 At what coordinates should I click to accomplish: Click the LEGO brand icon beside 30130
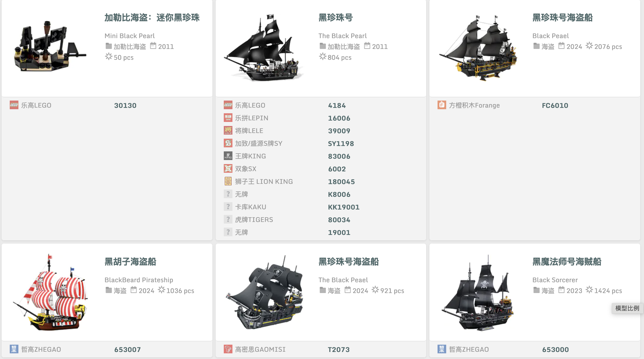(x=14, y=105)
